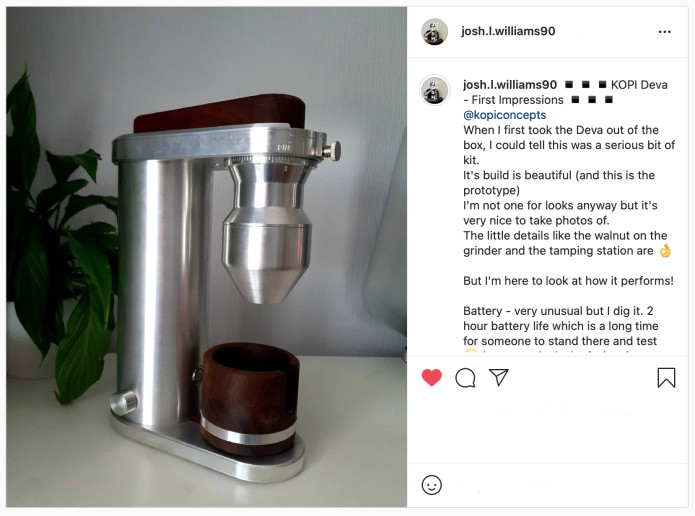Open the caption avatar next to the post text
This screenshot has width=695, height=516.
click(x=434, y=90)
